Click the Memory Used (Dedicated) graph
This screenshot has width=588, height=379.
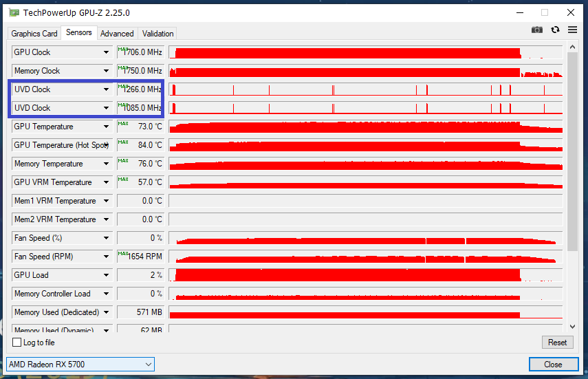366,312
